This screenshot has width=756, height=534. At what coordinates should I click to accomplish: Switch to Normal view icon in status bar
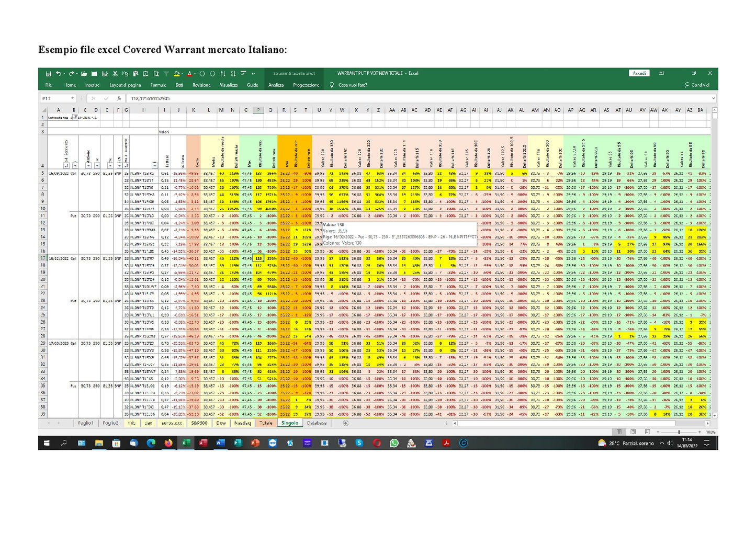click(619, 431)
